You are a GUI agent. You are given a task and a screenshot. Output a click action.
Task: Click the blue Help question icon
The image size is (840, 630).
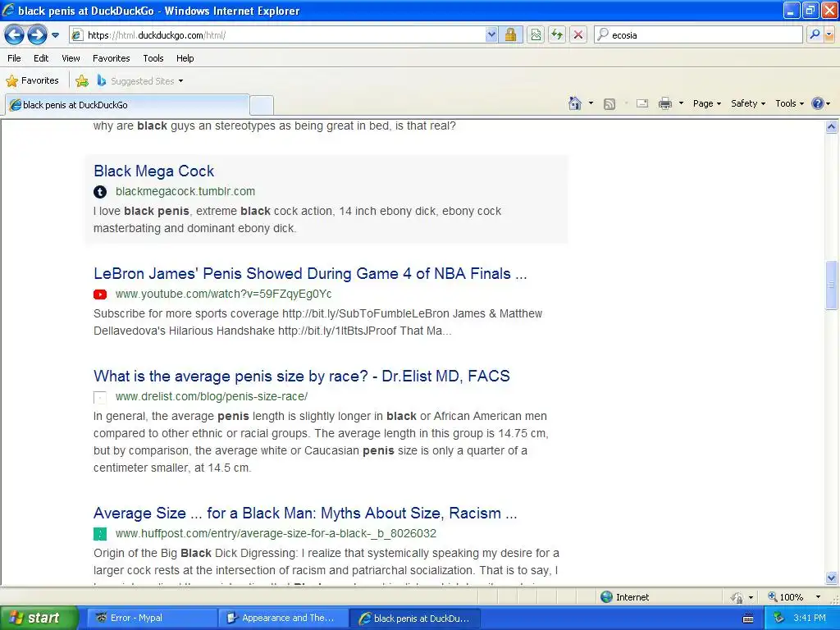818,103
